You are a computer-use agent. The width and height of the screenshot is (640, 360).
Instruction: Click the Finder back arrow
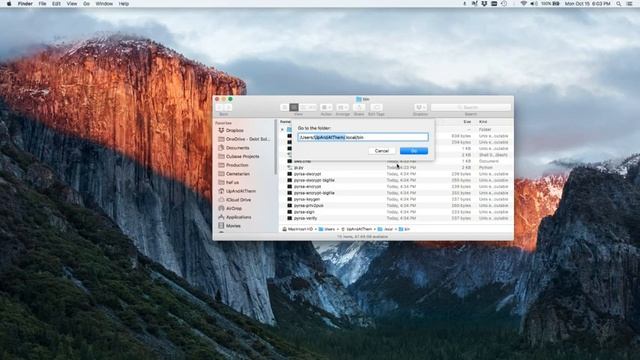click(x=220, y=107)
